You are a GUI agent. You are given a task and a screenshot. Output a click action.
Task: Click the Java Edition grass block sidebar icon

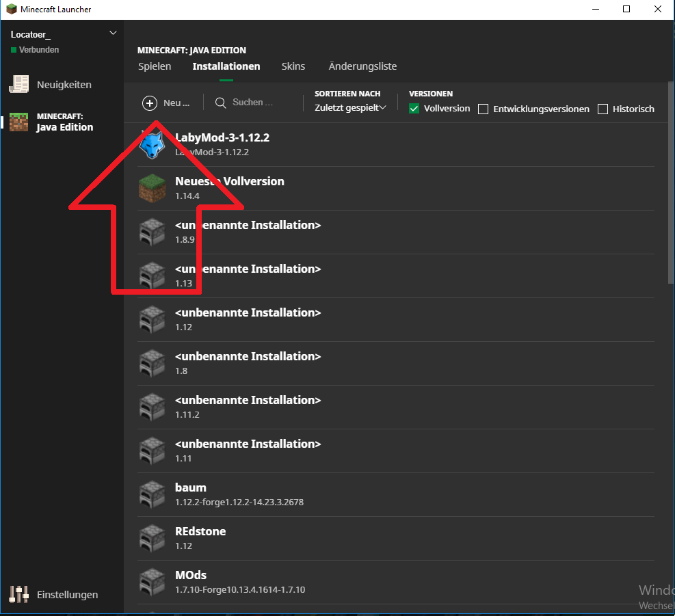click(x=19, y=122)
